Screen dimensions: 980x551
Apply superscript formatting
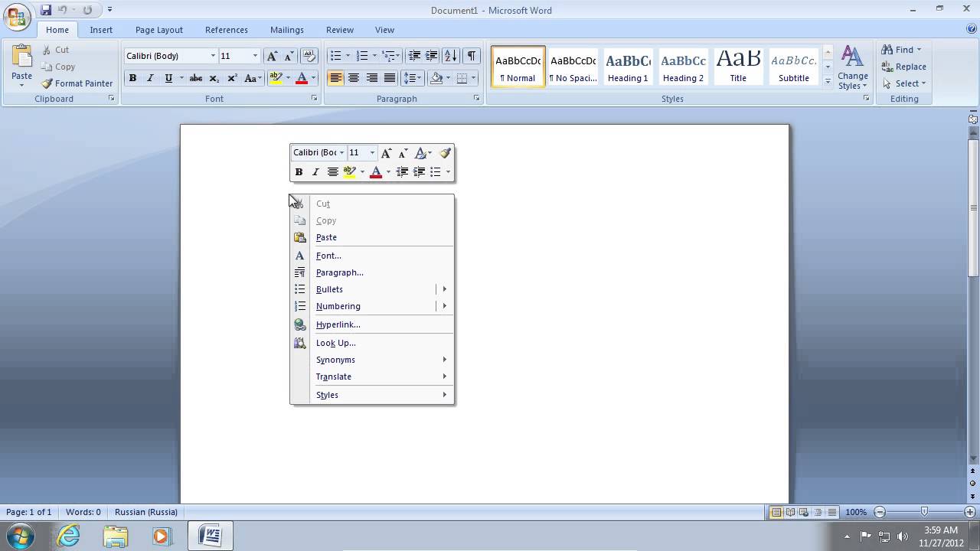pyautogui.click(x=232, y=78)
